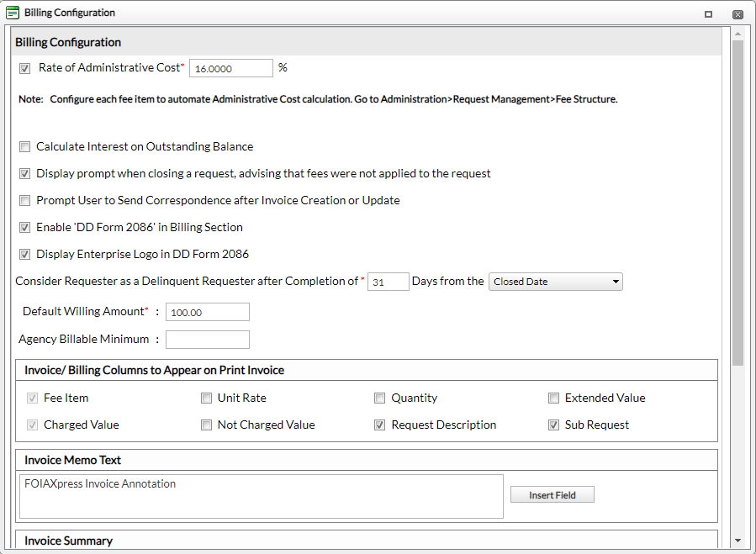Click the Default Willing Amount input
The height and width of the screenshot is (554, 756).
(207, 311)
